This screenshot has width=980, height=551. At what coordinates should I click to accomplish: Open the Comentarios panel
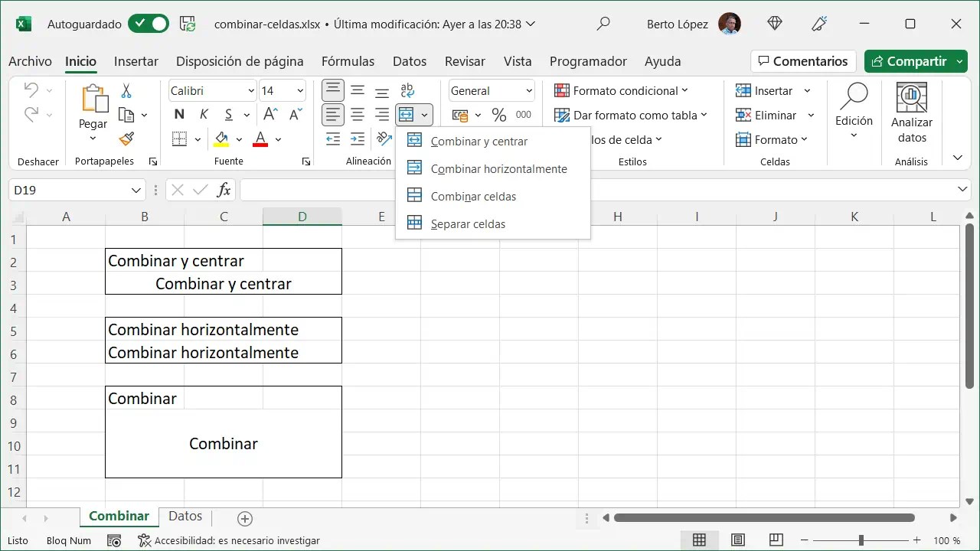(803, 61)
